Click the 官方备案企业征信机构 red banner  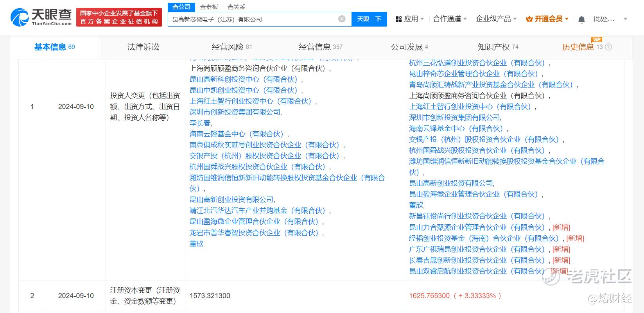pyautogui.click(x=119, y=18)
